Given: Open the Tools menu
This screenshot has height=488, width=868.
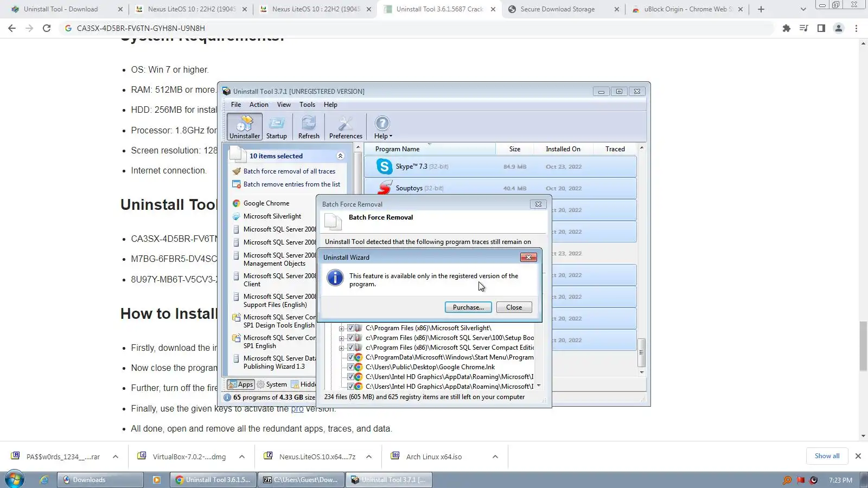Looking at the screenshot, I should tap(307, 105).
